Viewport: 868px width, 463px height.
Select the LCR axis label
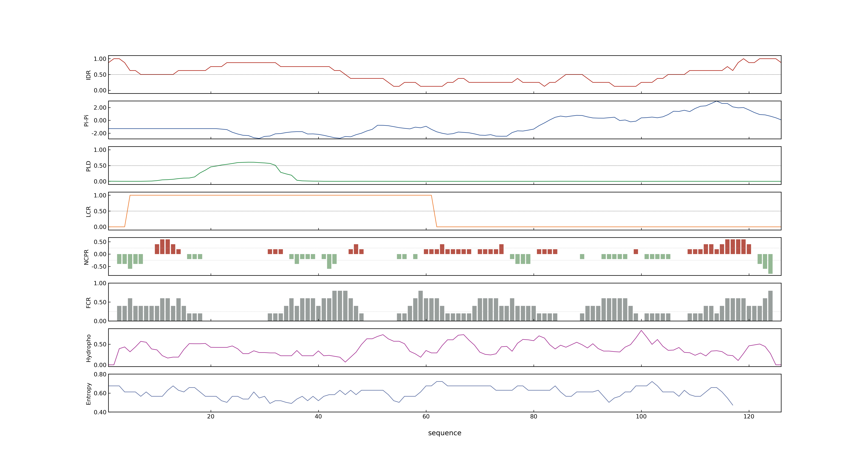(x=88, y=211)
